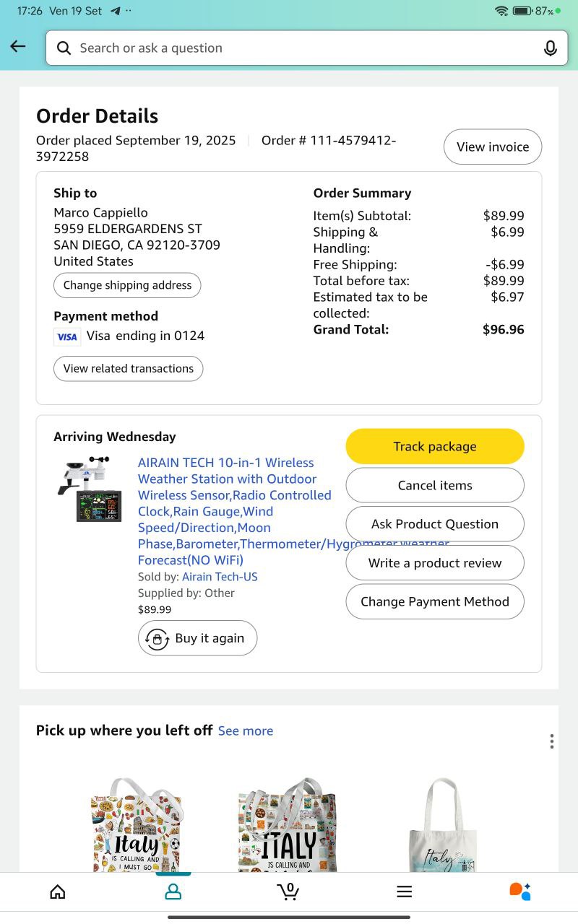This screenshot has width=578, height=924.
Task: Open View related transactions
Action: tap(129, 368)
